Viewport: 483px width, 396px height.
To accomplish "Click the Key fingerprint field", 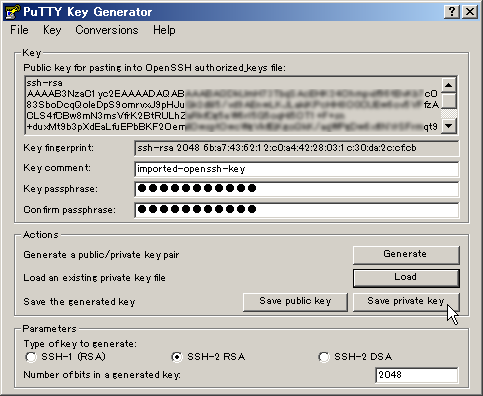I will pyautogui.click(x=297, y=148).
